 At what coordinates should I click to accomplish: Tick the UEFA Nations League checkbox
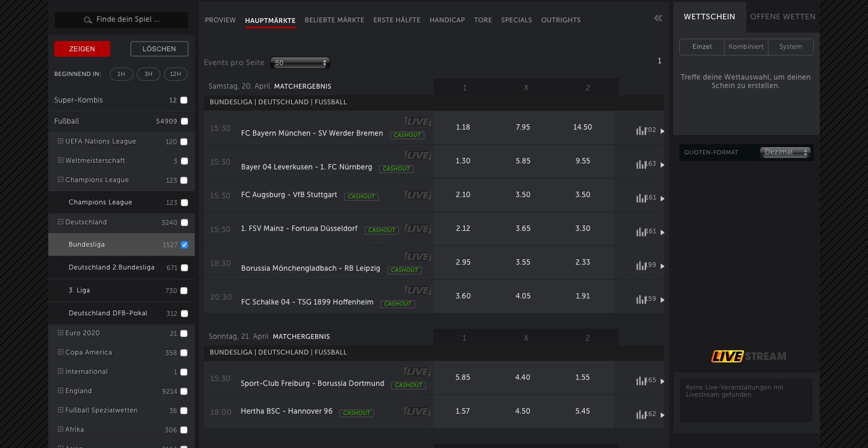(x=184, y=142)
